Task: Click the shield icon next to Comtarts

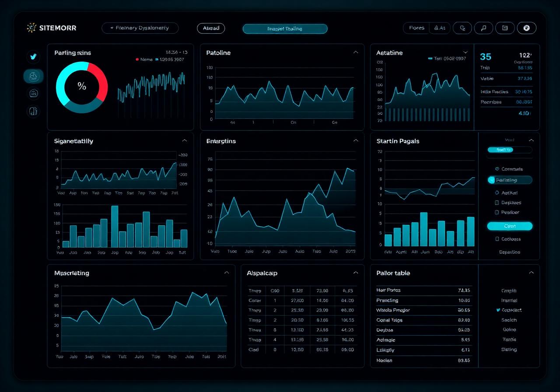Action: 497,169
